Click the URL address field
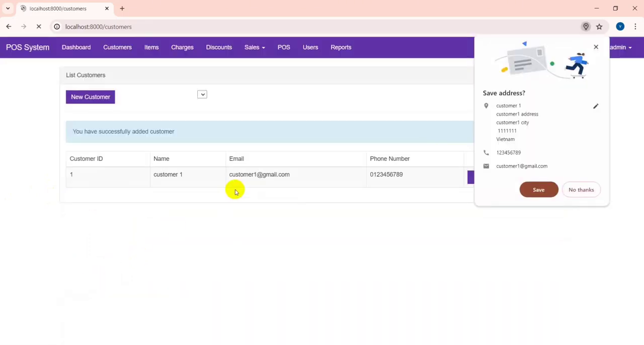This screenshot has width=644, height=345. point(302,27)
